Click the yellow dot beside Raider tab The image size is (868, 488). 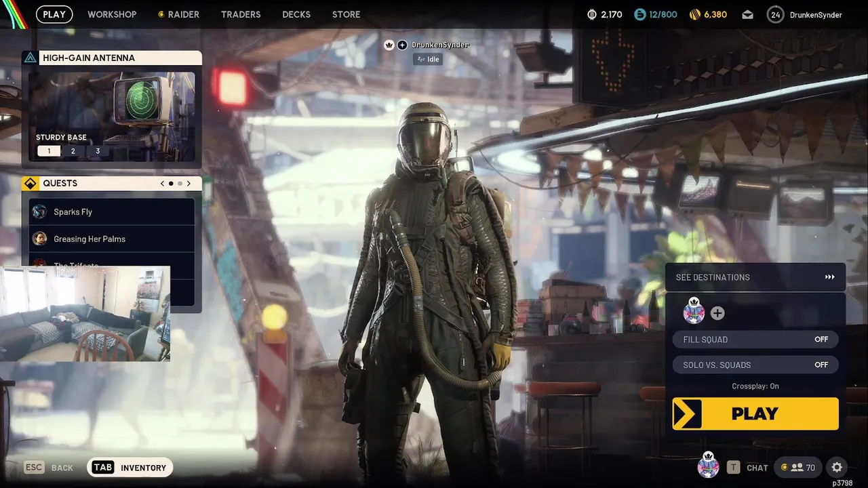click(x=161, y=14)
